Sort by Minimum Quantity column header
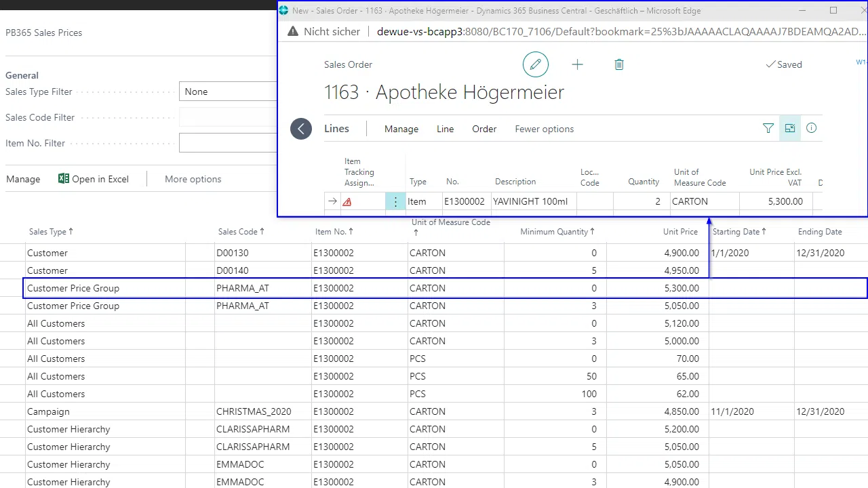The height and width of the screenshot is (488, 868). click(557, 232)
